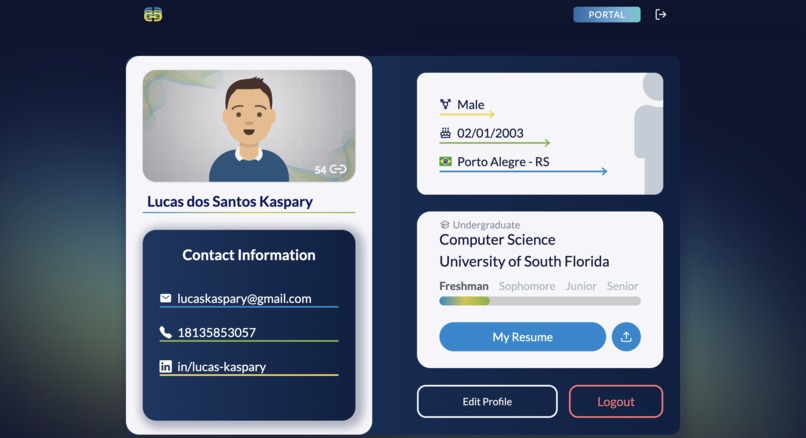Click the Brazil flag icon

tap(445, 161)
